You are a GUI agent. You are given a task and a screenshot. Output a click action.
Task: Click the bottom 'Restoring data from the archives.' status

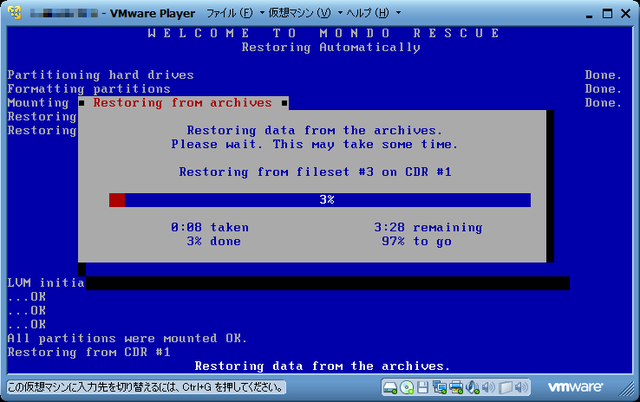[x=322, y=366]
